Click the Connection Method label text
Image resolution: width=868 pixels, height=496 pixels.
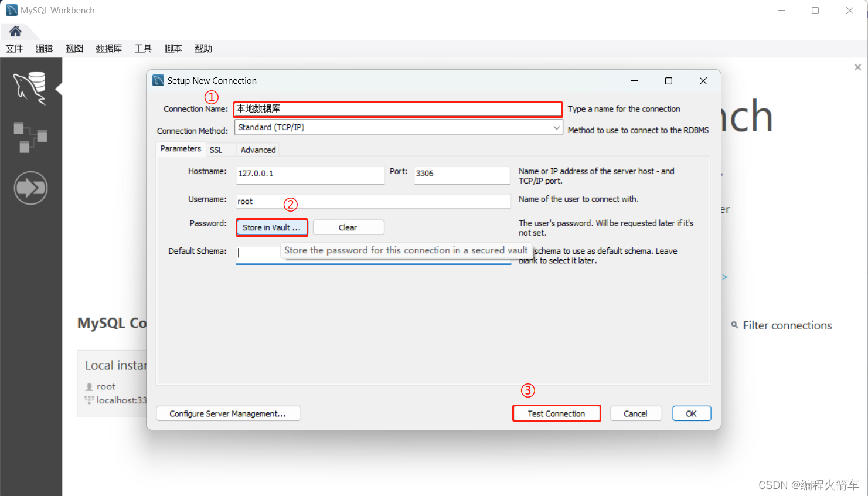tap(192, 131)
